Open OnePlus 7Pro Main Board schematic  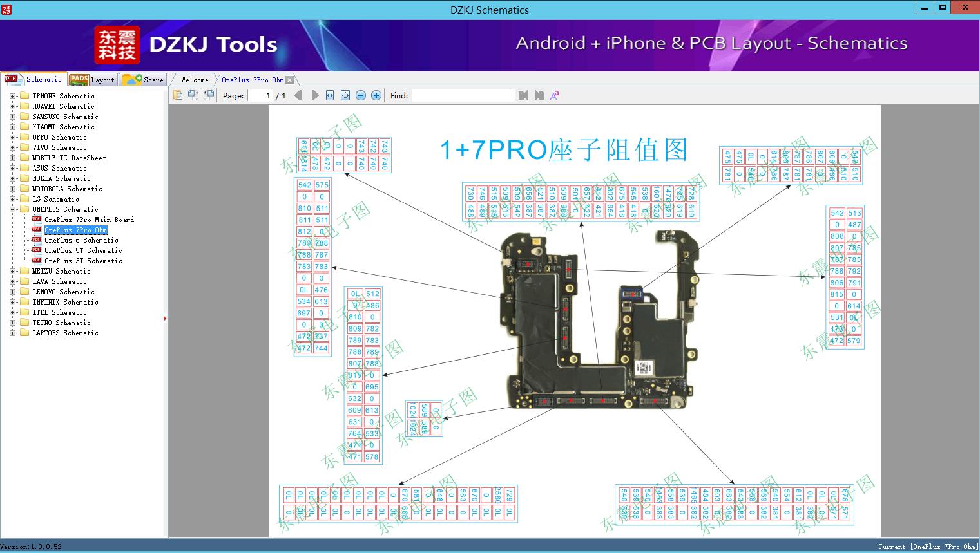click(x=90, y=220)
